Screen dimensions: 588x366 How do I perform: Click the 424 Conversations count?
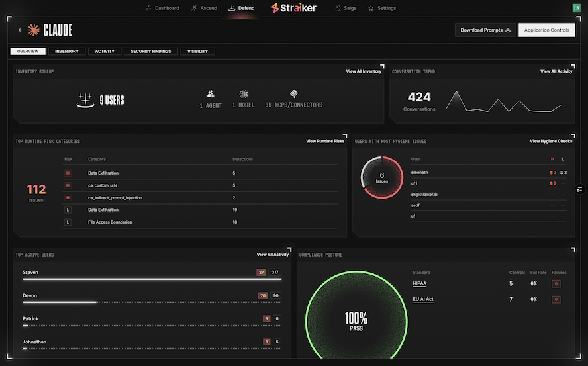419,101
